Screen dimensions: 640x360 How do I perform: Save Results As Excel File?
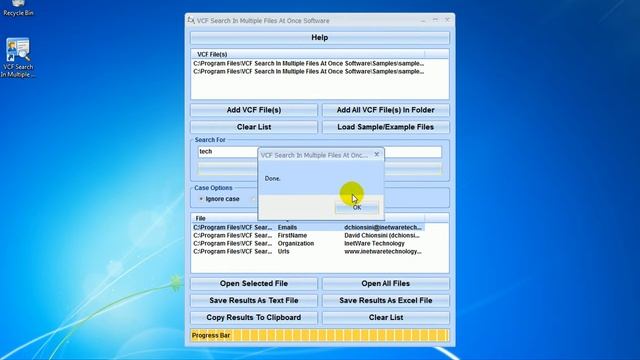(385, 300)
